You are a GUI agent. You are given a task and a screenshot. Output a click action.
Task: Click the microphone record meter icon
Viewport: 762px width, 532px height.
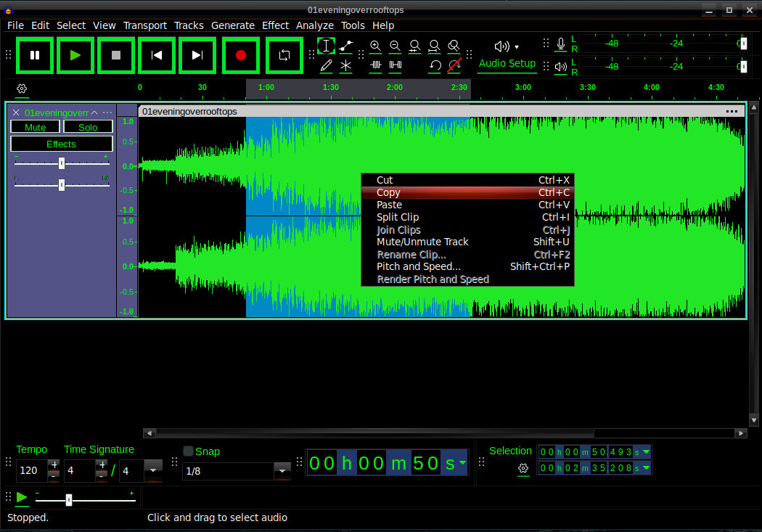point(561,44)
